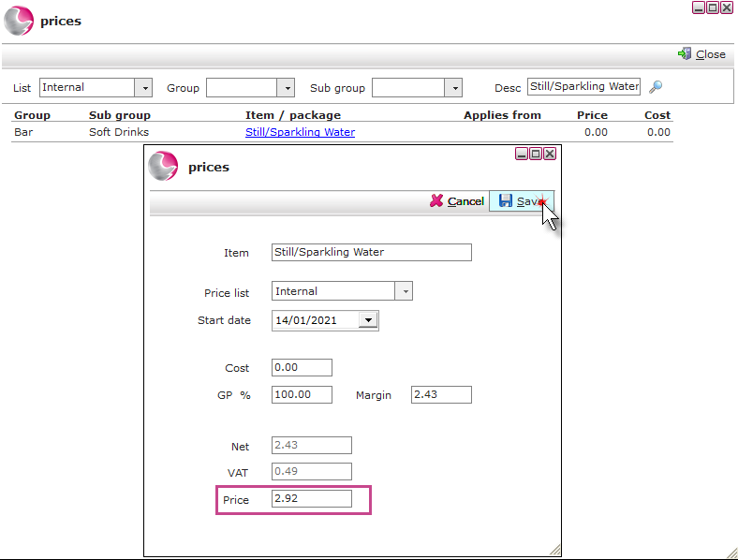Click the Bar cell in the Group column
This screenshot has width=738, height=560.
click(23, 132)
